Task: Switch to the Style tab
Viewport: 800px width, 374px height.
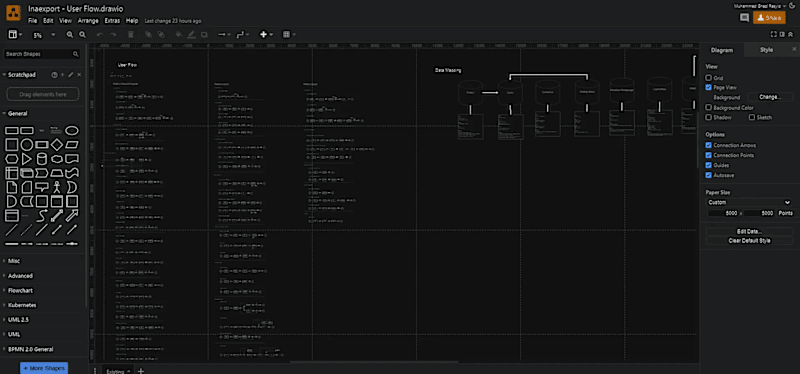Action: (766, 50)
